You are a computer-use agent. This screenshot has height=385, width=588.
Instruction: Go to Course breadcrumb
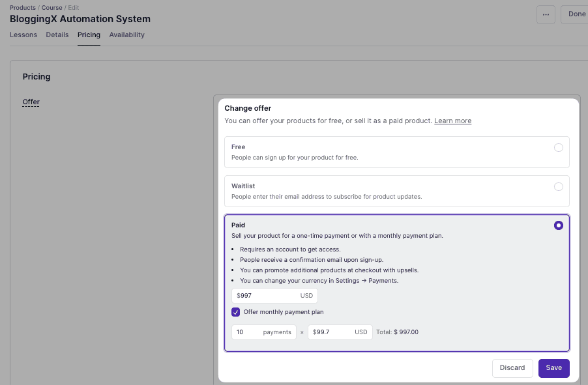51,8
